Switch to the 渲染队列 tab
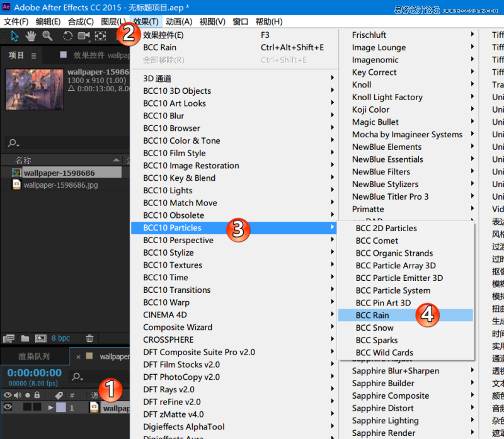Screen dimensions: 504x439 point(35,356)
